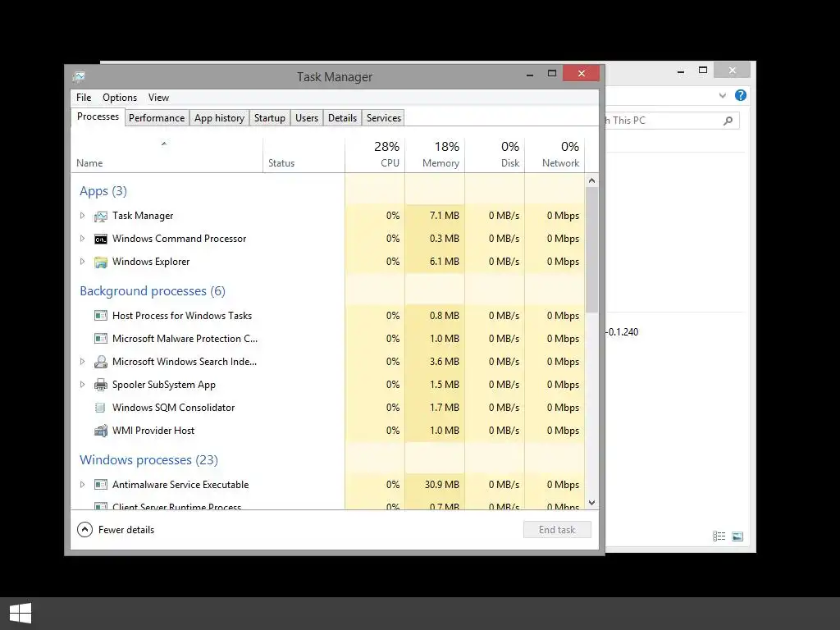This screenshot has width=840, height=630.
Task: Expand the Spooler SubSystem App row
Action: coord(82,384)
